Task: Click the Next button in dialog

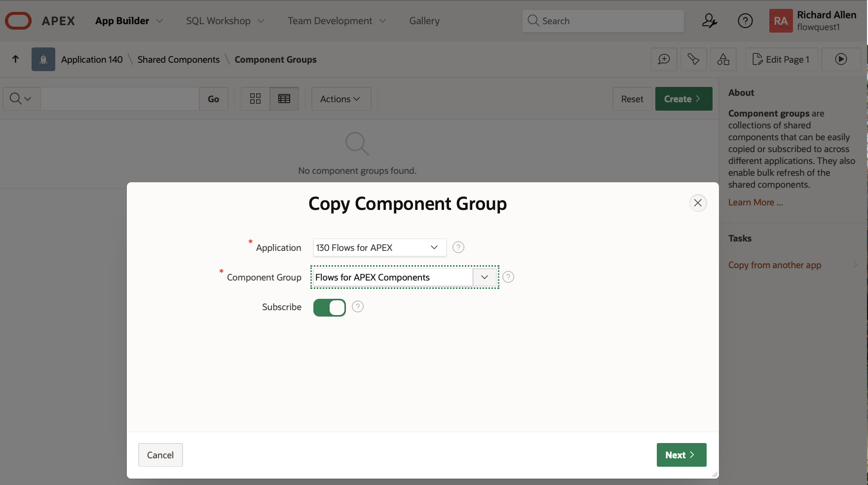Action: coord(681,455)
